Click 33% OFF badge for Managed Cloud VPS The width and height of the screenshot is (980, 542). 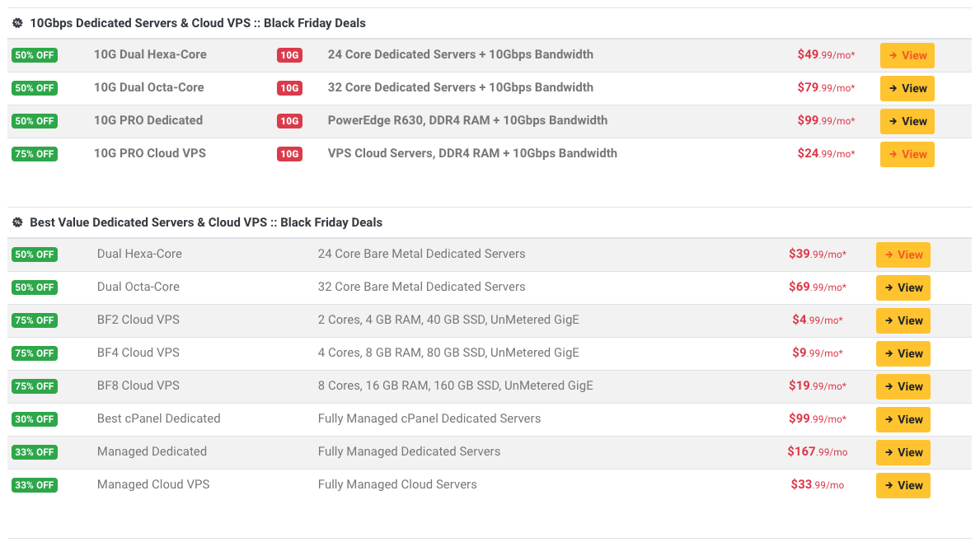[35, 485]
